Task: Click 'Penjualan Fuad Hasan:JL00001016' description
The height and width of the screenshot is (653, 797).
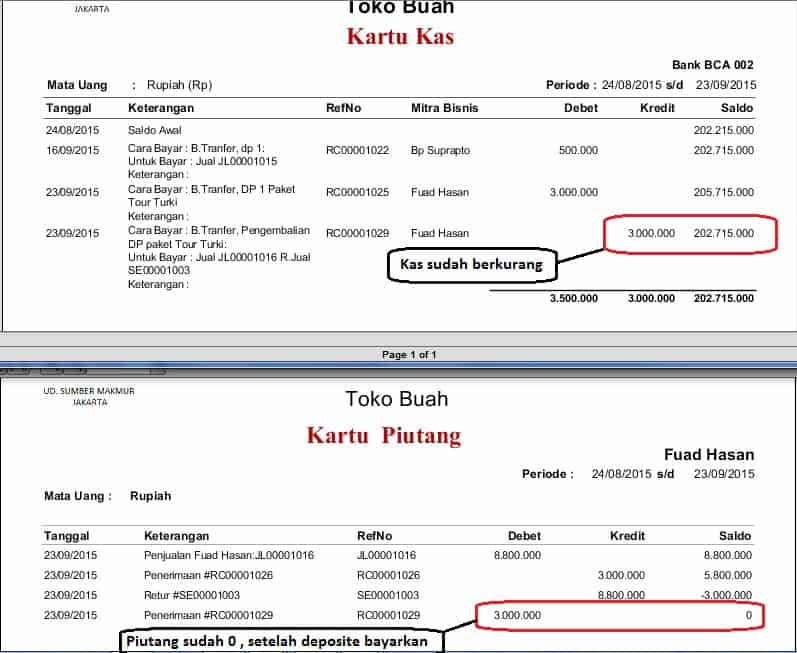Action: point(229,555)
